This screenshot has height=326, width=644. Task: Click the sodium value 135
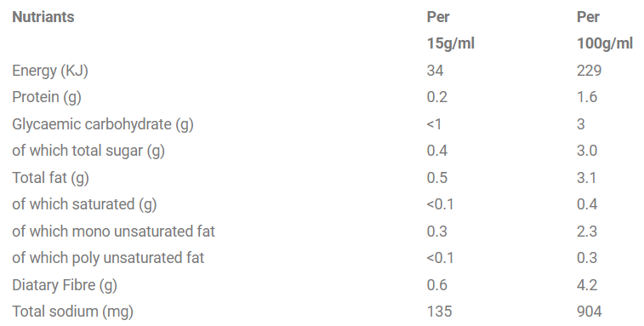pos(439,312)
